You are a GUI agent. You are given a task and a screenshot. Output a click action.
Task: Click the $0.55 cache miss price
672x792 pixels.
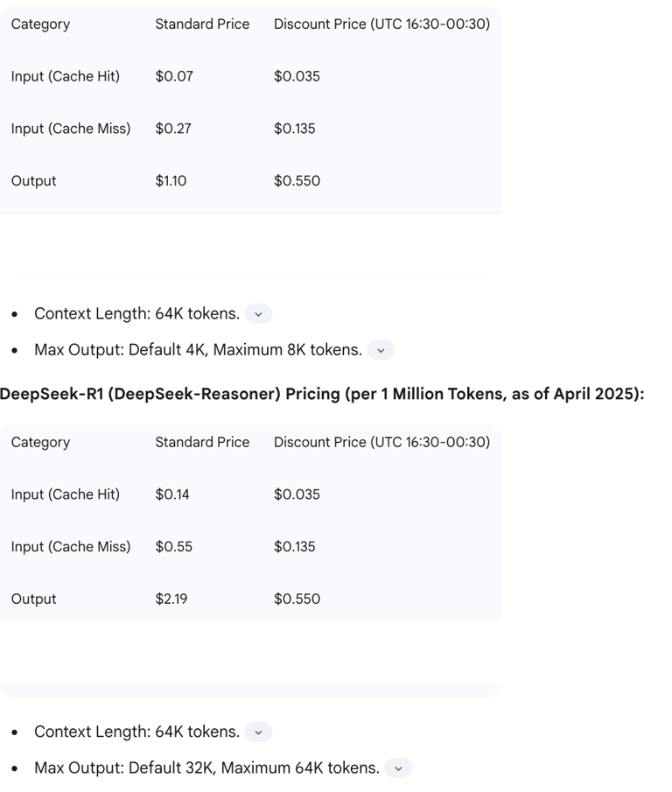coord(174,547)
